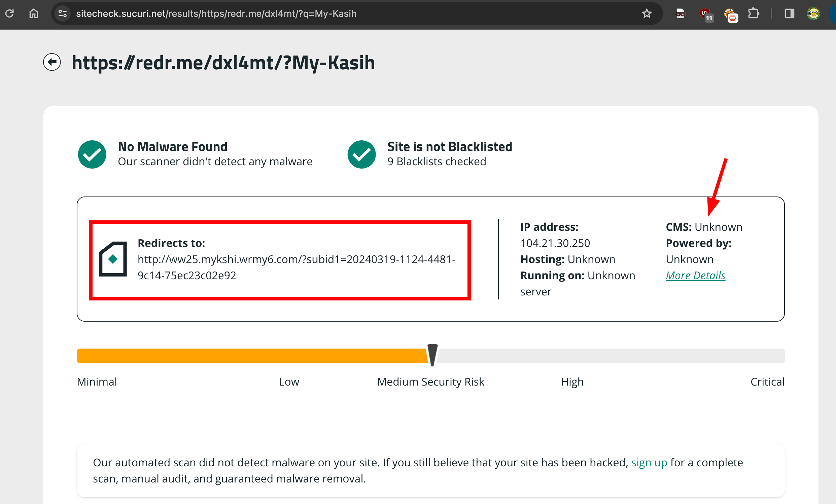Open the Extensions puzzle piece menu
The width and height of the screenshot is (836, 504).
click(753, 13)
